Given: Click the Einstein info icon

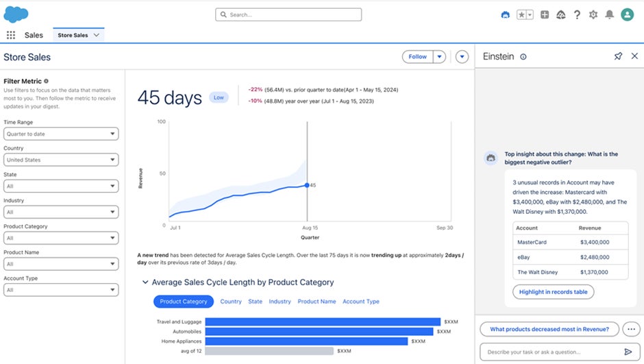Looking at the screenshot, I should click(523, 57).
